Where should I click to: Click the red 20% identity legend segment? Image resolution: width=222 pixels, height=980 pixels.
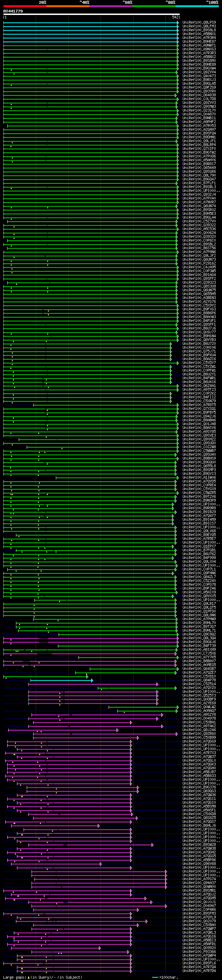tap(25, 7)
